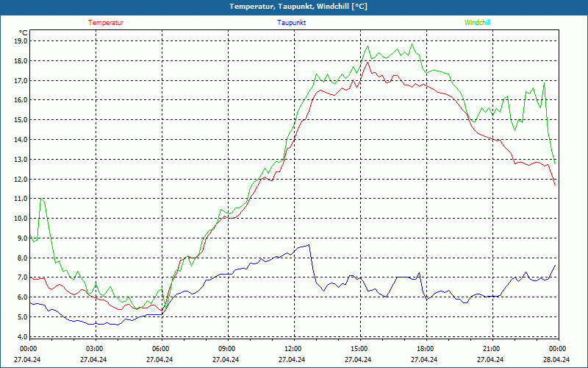Click the 5,0 y-axis value
The width and height of the screenshot is (588, 368).
pyautogui.click(x=23, y=317)
